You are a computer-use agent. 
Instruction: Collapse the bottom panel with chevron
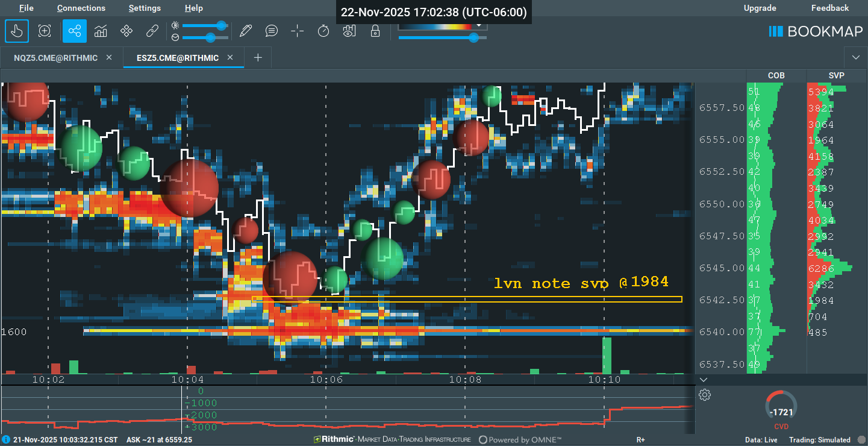point(704,380)
